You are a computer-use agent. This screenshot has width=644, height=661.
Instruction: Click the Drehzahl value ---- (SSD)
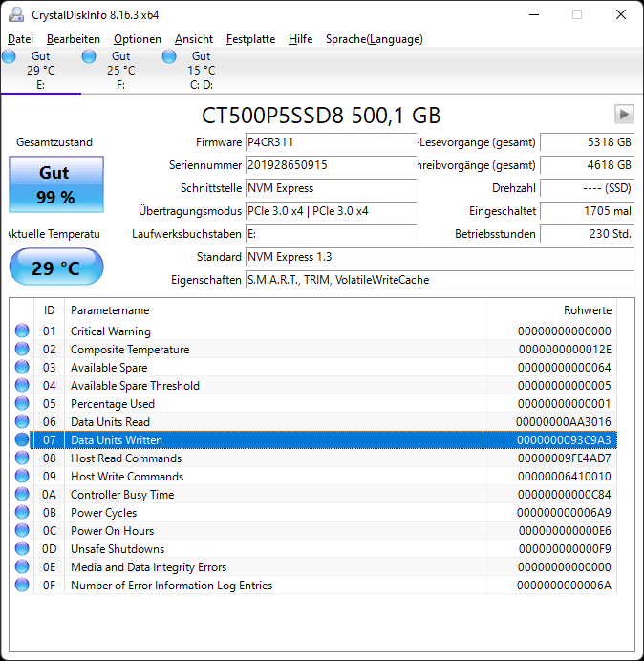(587, 188)
